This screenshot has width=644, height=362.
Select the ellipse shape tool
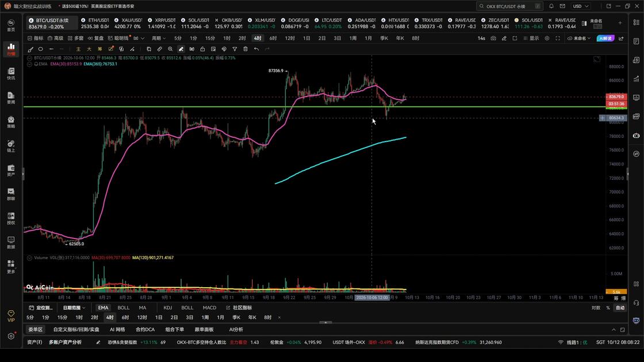(x=41, y=49)
